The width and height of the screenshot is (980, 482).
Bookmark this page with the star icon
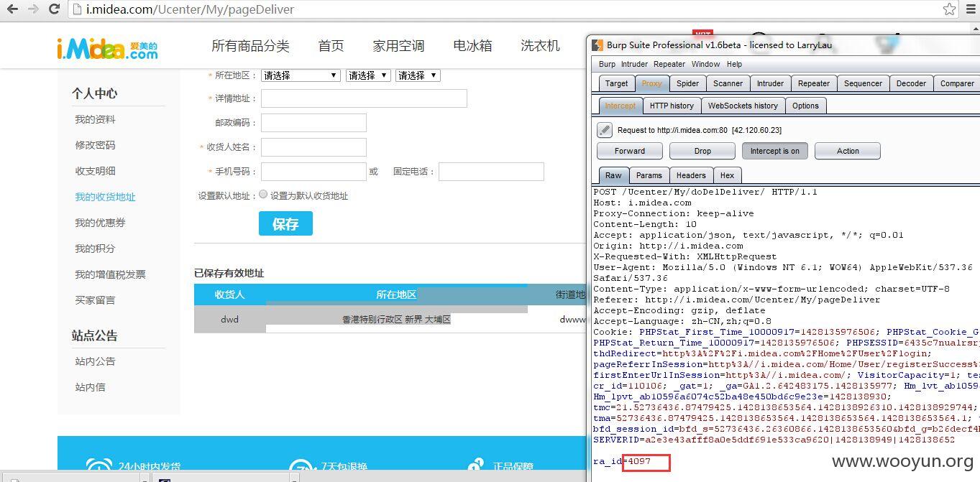tap(950, 9)
